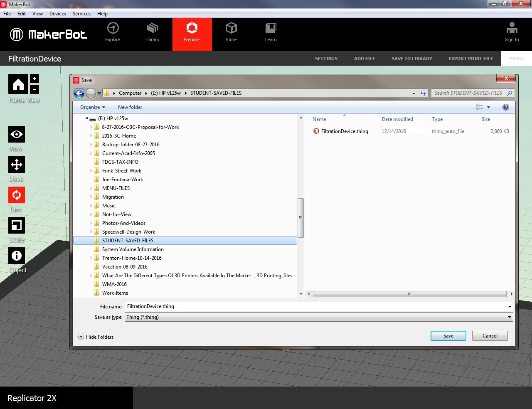Sort by the Type column
This screenshot has height=409, width=532.
pos(437,119)
